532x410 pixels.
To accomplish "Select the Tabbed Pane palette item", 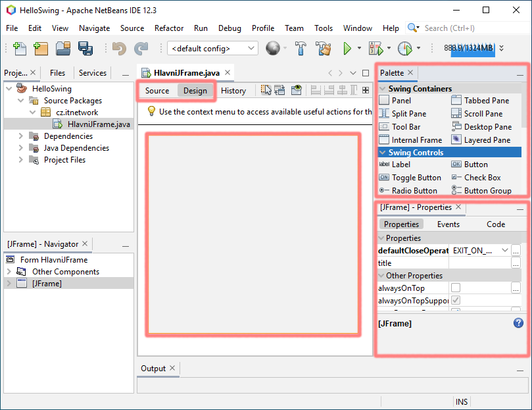I will pyautogui.click(x=480, y=101).
